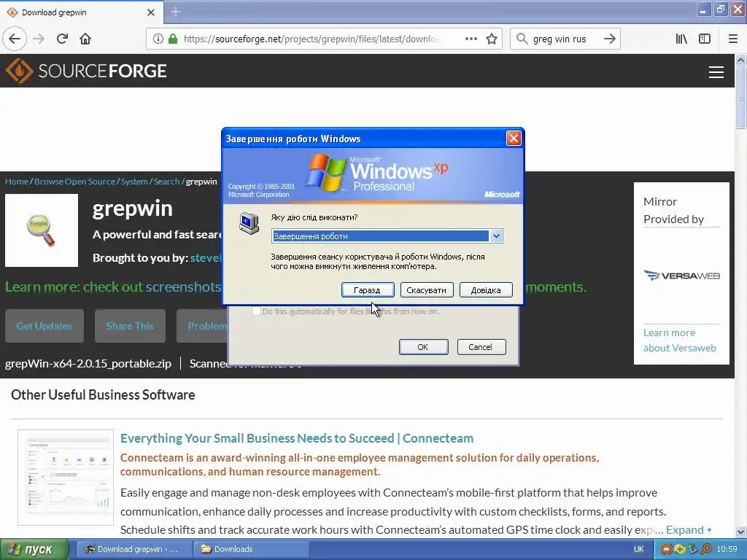Image resolution: width=747 pixels, height=560 pixels.
Task: Open the shutdown action dropdown arrow
Action: click(496, 236)
